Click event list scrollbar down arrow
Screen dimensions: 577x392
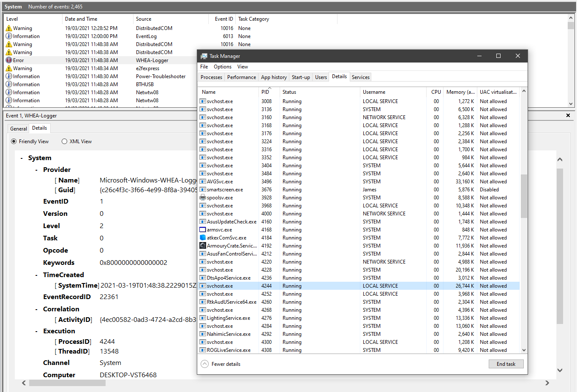[571, 103]
